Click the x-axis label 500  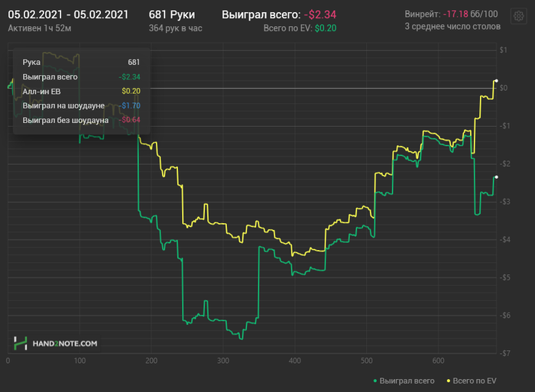tap(366, 361)
